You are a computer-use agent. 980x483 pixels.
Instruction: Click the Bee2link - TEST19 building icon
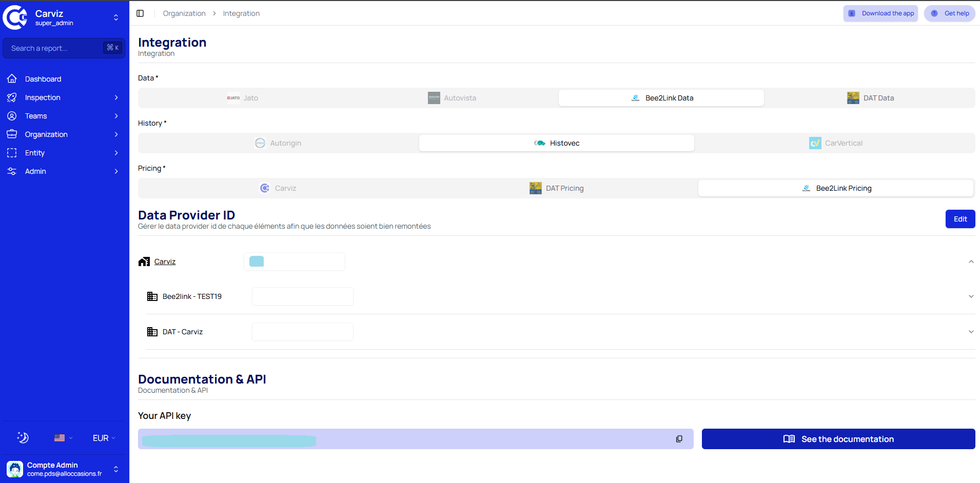click(x=152, y=296)
